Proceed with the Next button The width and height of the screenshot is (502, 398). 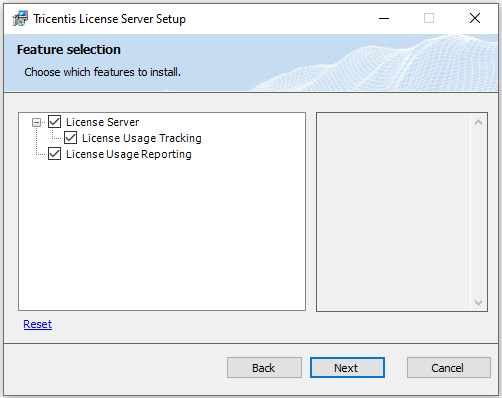pos(347,368)
